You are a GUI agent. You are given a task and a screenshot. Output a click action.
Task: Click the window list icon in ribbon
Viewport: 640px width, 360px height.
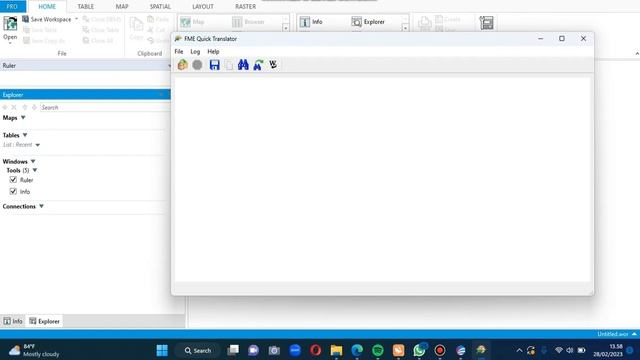[x=486, y=22]
